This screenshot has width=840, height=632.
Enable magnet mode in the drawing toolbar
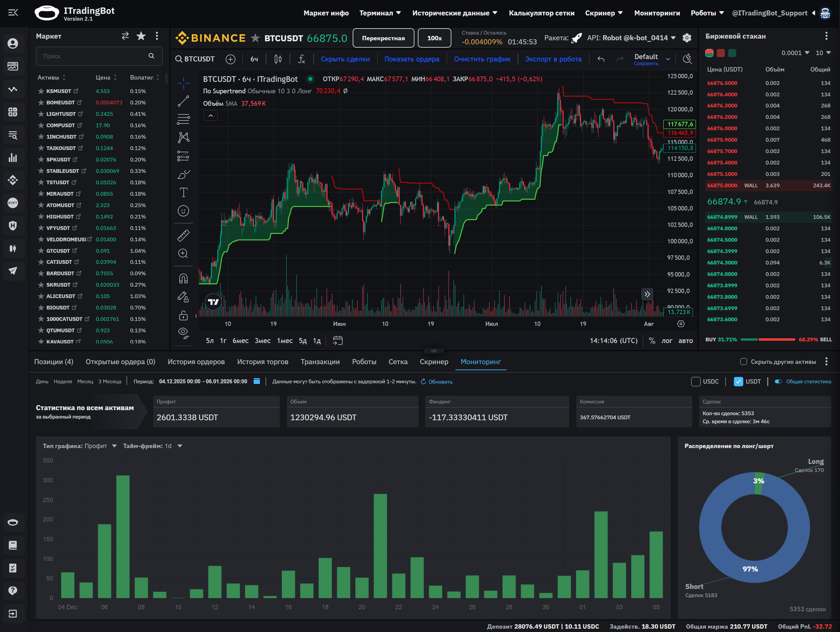coord(183,278)
